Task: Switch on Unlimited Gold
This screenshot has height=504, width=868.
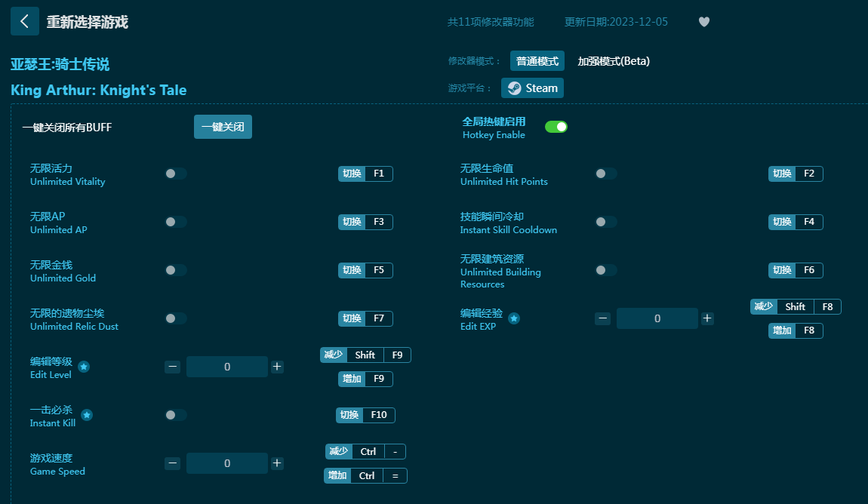Action: 175,270
